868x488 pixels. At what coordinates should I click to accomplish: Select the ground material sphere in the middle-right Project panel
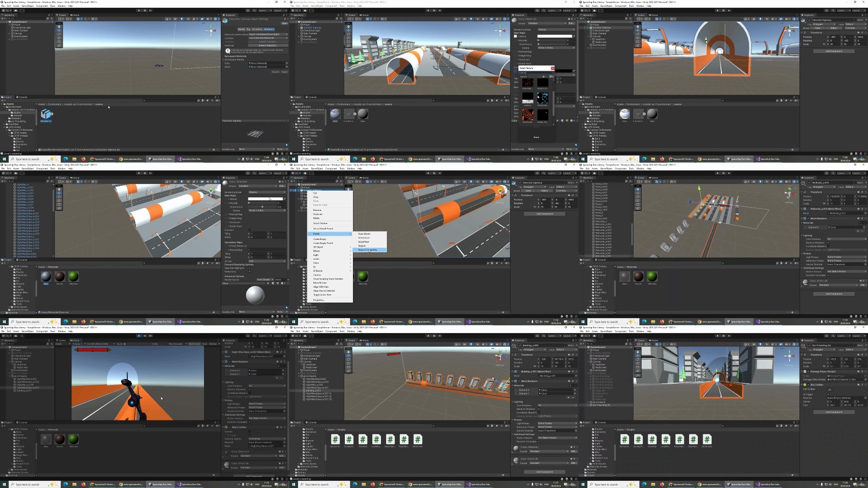point(638,277)
